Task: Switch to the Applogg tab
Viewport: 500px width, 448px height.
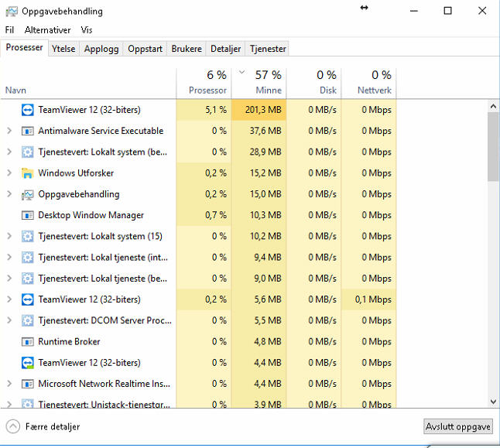Action: point(101,49)
